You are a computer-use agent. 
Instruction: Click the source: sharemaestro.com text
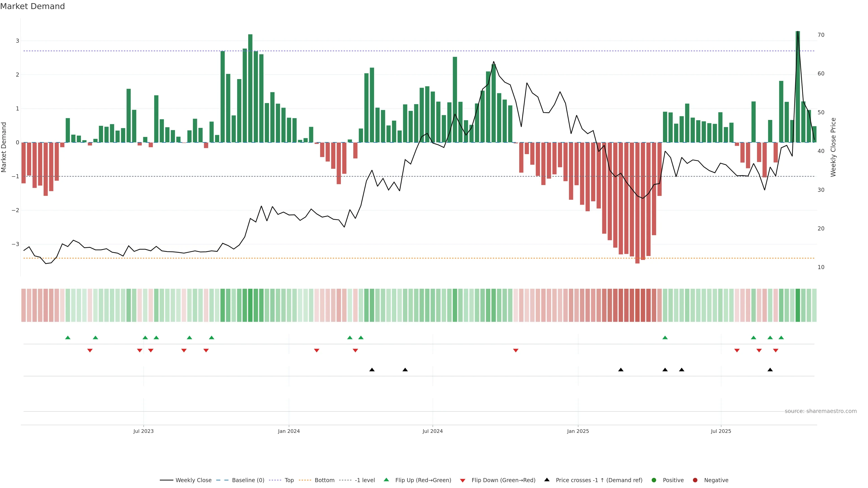click(x=821, y=411)
